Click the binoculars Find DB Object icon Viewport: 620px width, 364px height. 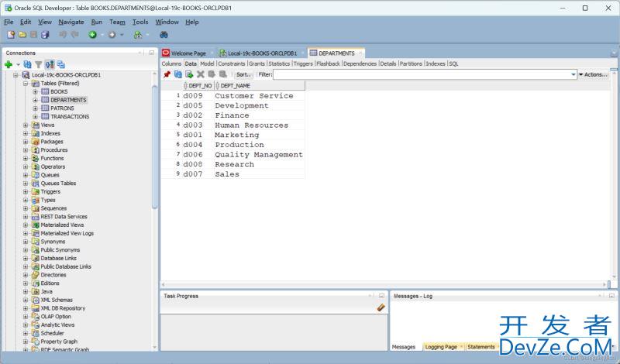164,35
